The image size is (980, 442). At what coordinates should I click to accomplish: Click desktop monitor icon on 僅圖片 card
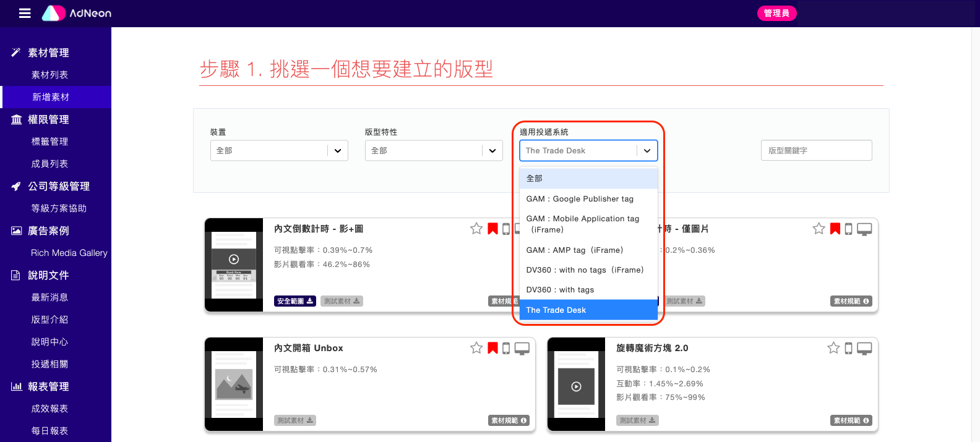pyautogui.click(x=864, y=229)
